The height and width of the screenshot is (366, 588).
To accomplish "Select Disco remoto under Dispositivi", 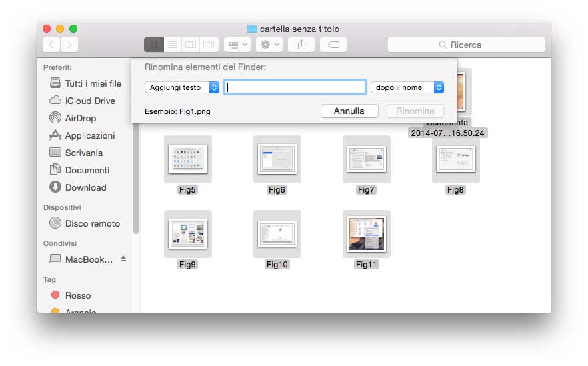I will pyautogui.click(x=86, y=223).
